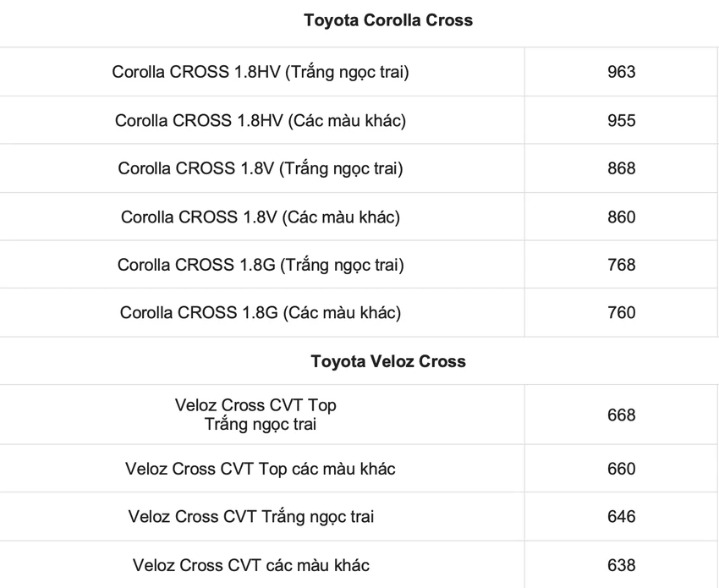Select Corolla CROSS 1.8V Các màu khác
The image size is (719, 588).
click(261, 217)
